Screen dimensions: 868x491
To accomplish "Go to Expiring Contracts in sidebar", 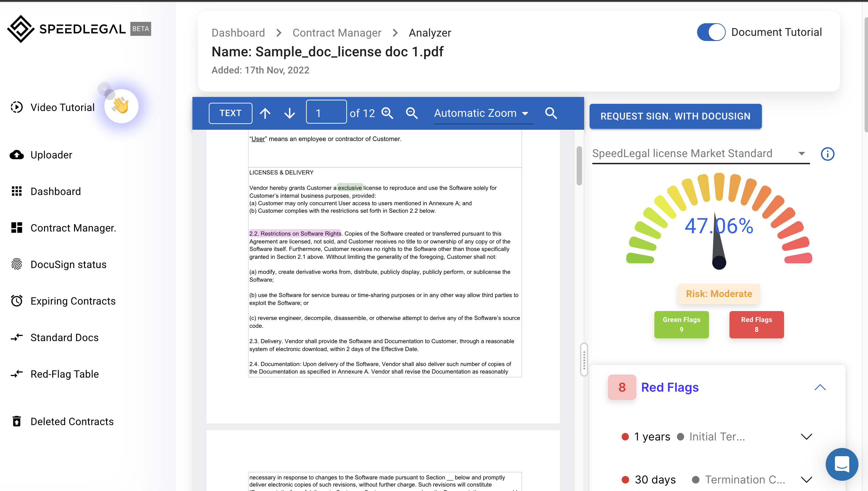I will click(x=73, y=301).
